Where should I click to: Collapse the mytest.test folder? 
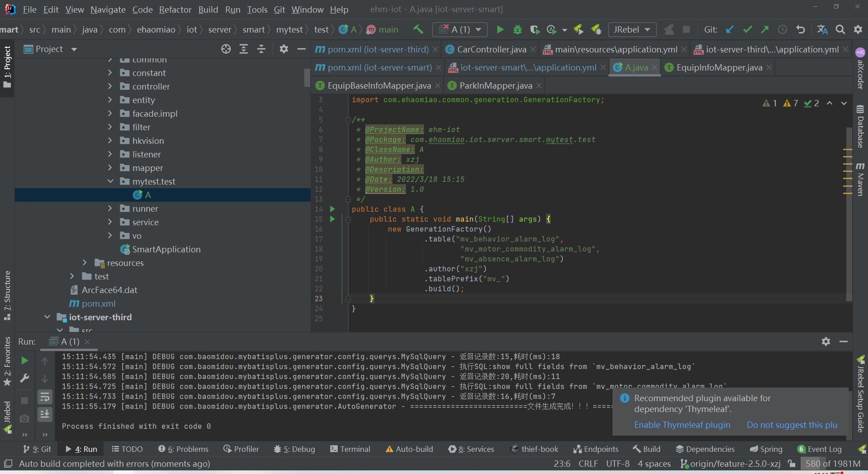[x=110, y=181]
